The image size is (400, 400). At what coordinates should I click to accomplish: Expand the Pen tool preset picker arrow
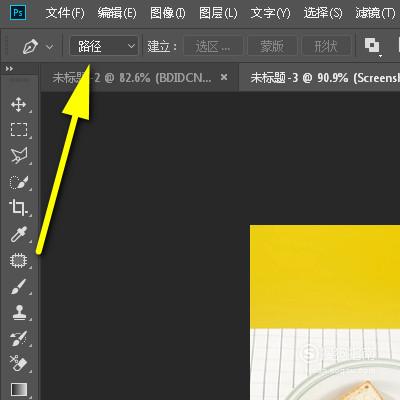(x=50, y=47)
